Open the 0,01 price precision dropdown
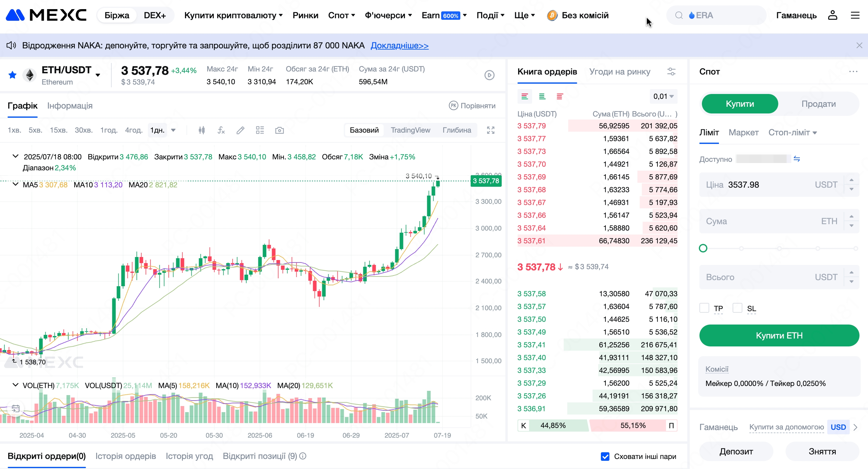Screen dimensions: 868x469 [663, 97]
